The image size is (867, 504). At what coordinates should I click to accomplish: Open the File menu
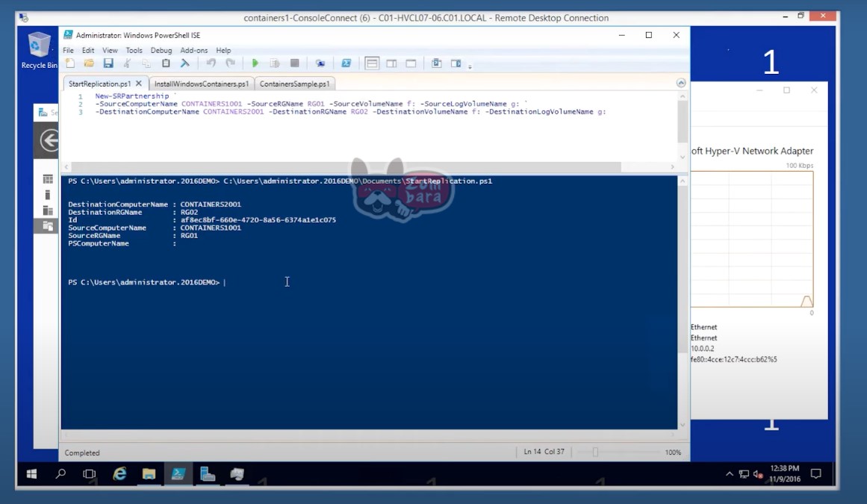(68, 50)
